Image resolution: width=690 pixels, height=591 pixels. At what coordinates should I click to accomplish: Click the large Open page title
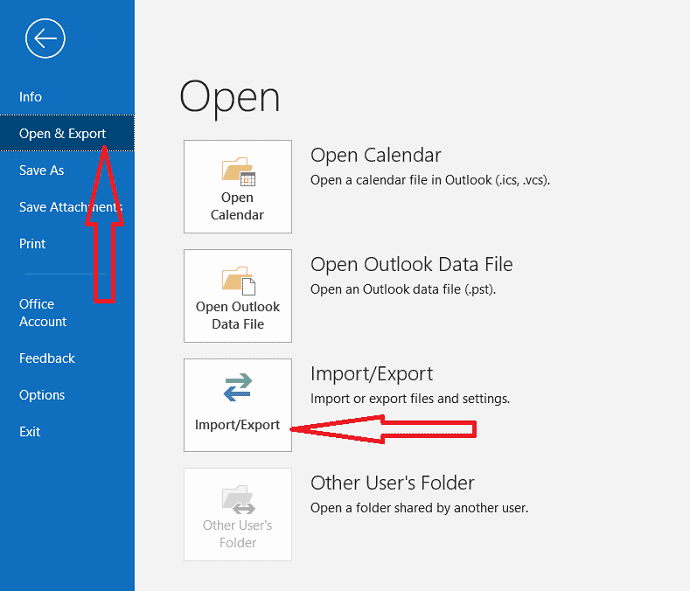coord(229,99)
